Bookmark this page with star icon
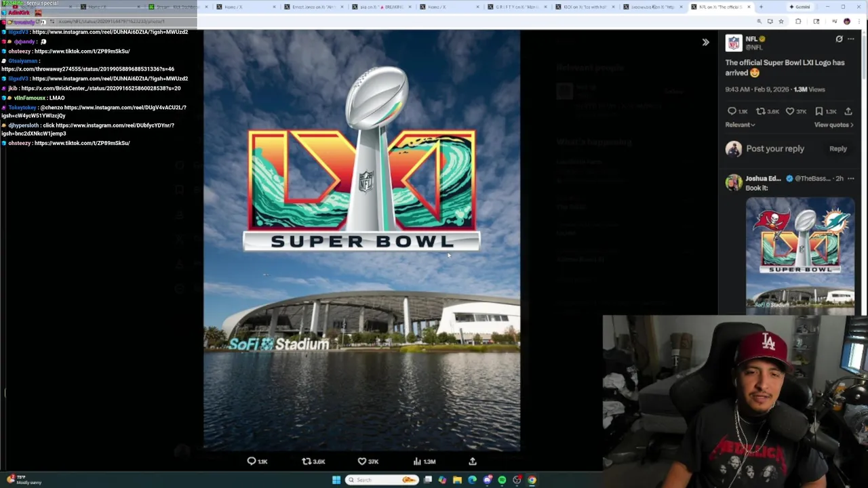Image resolution: width=868 pixels, height=488 pixels. point(781,22)
